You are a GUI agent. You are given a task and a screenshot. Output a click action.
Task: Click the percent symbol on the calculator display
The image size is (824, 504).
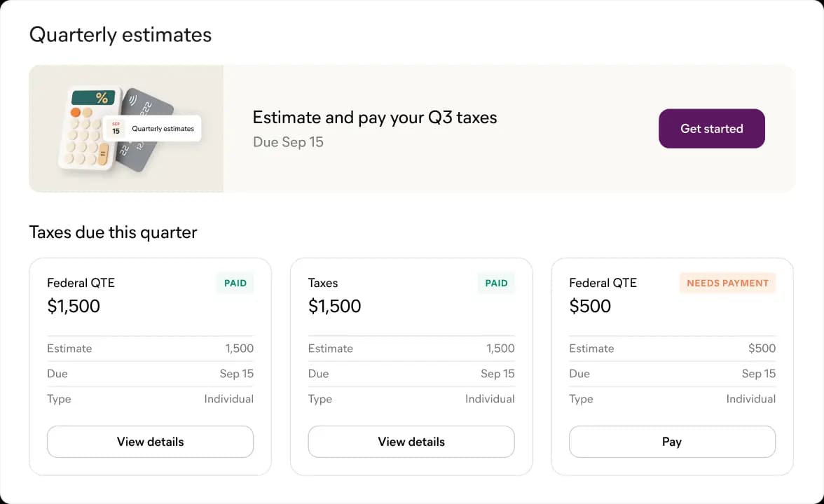[x=102, y=98]
